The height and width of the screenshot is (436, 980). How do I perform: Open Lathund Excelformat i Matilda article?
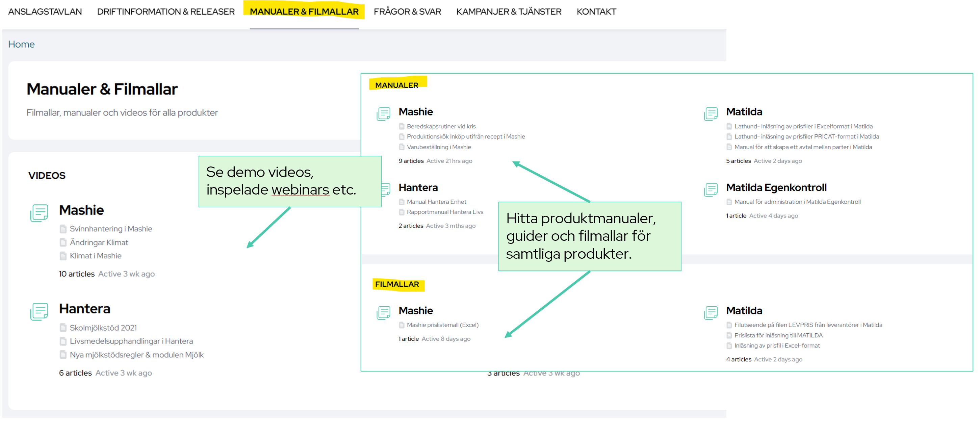(803, 126)
